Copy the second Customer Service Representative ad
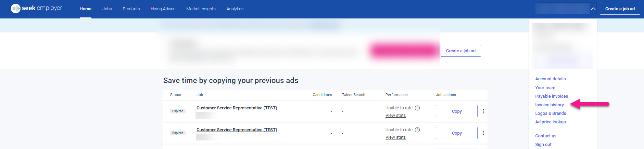The width and height of the screenshot is (644, 149). (x=456, y=133)
